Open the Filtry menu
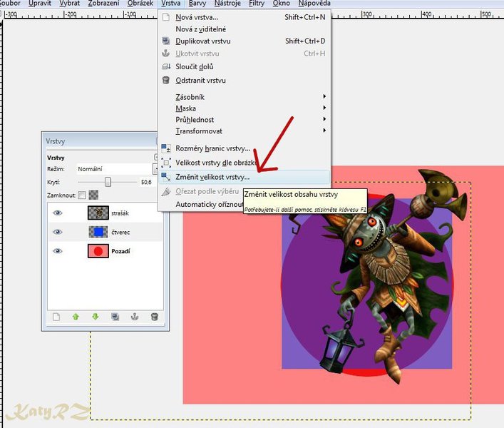This screenshot has width=504, height=428. [257, 4]
